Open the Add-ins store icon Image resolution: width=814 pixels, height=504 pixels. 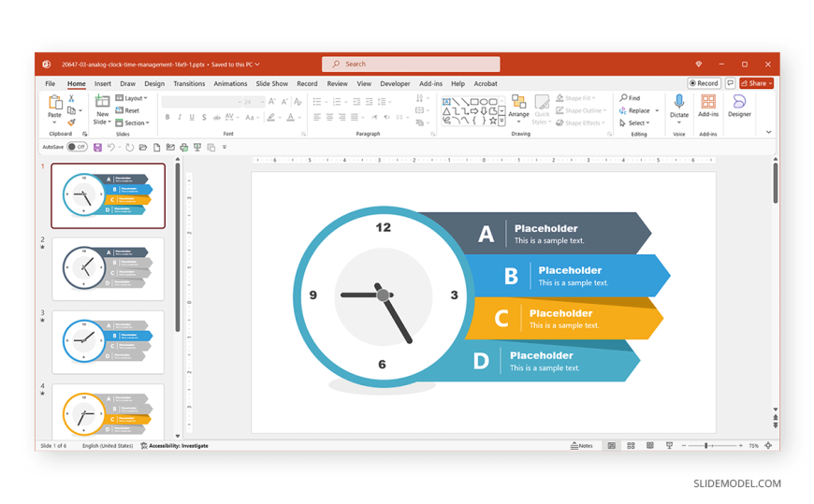[x=708, y=102]
